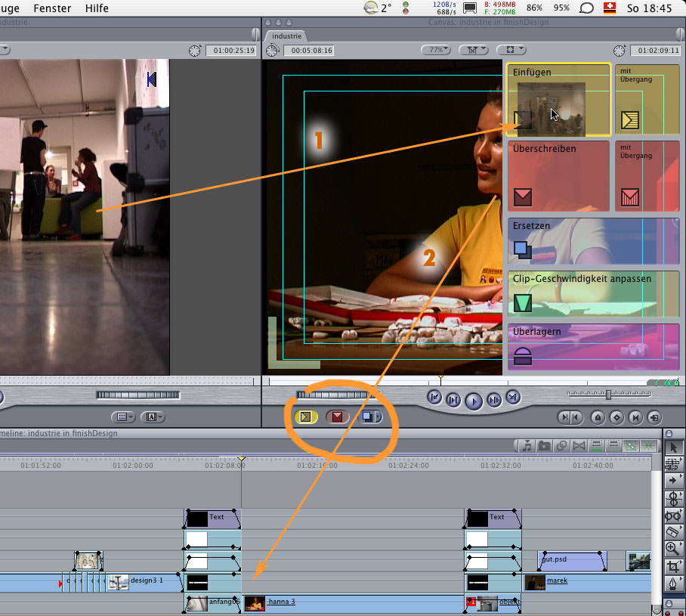Select the Pen tool
Screen dimensions: 686x616
tap(673, 584)
